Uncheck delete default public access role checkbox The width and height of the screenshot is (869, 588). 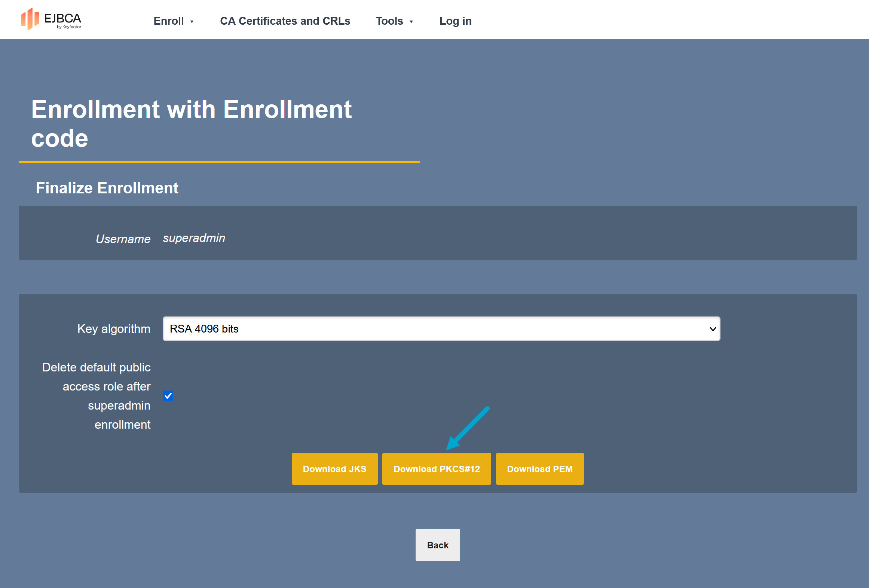(x=168, y=396)
